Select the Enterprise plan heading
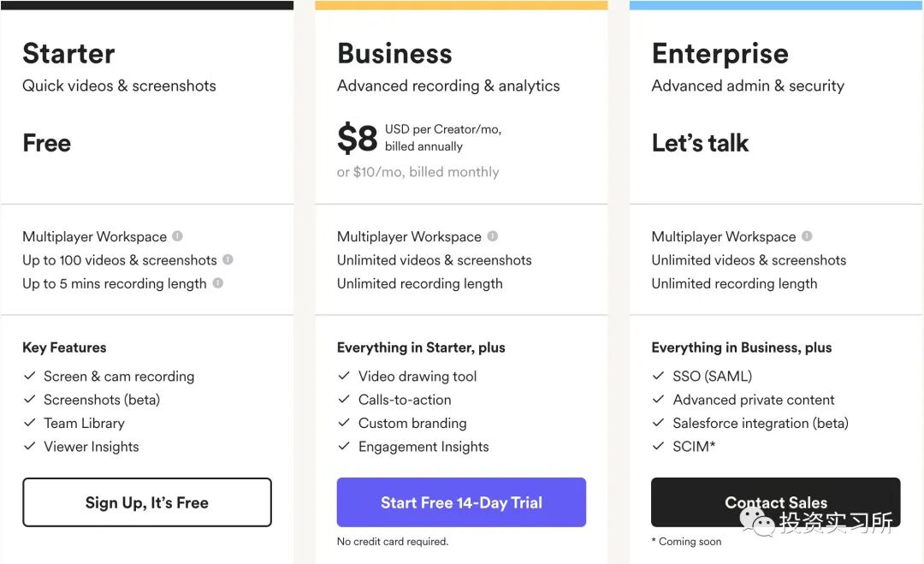 720,53
